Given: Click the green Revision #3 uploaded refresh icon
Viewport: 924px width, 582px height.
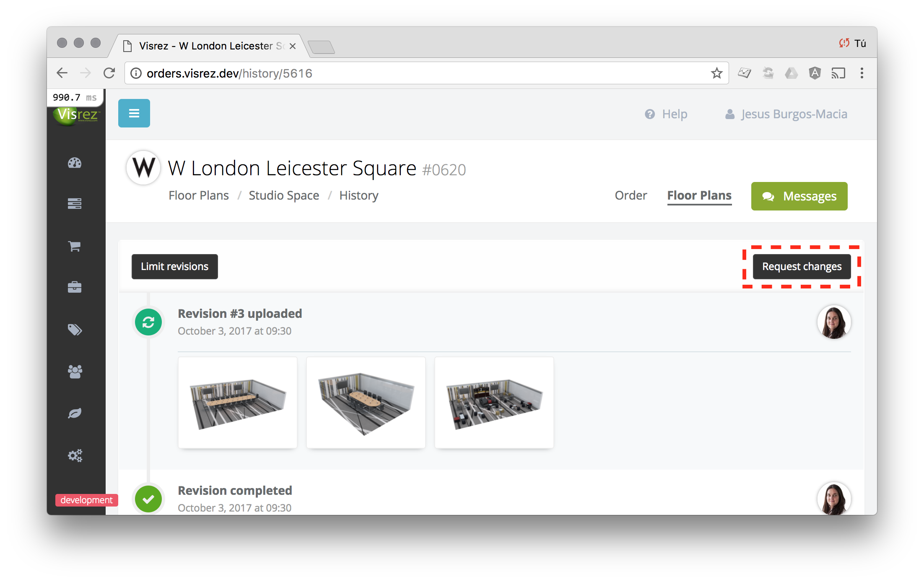Looking at the screenshot, I should point(148,322).
